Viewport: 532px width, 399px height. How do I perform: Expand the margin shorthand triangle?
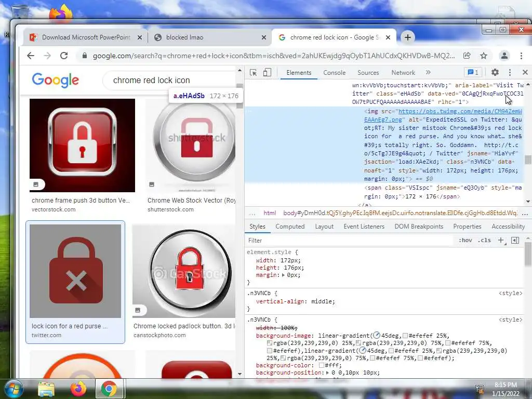coord(284,275)
